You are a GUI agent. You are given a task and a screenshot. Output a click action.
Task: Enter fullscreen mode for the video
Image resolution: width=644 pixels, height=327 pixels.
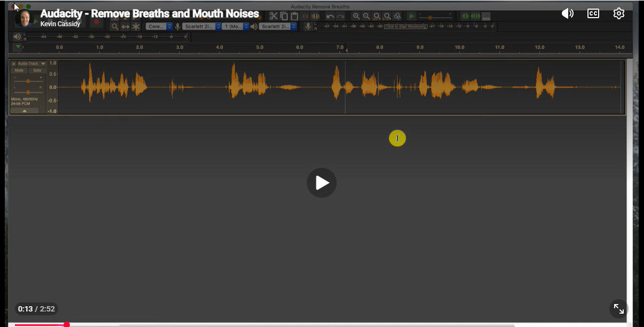[x=618, y=308]
